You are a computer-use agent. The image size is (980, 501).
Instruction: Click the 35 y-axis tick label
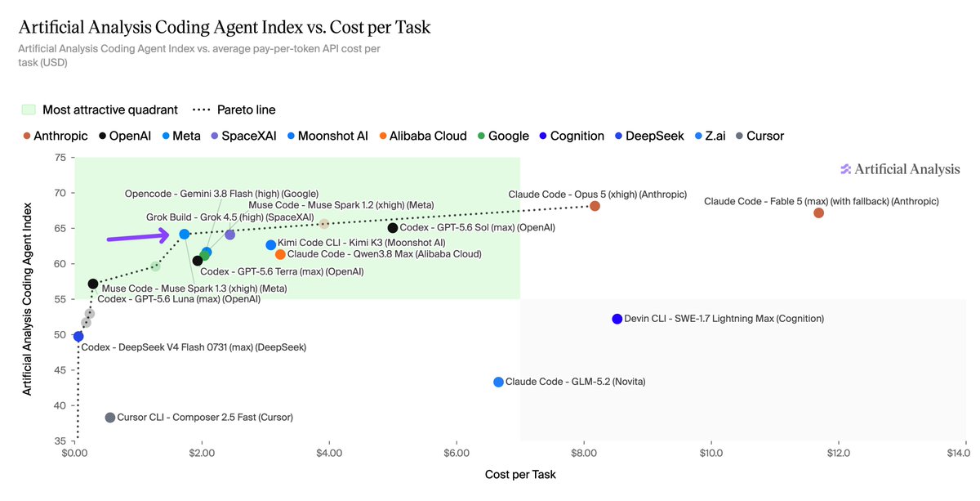[x=61, y=441]
